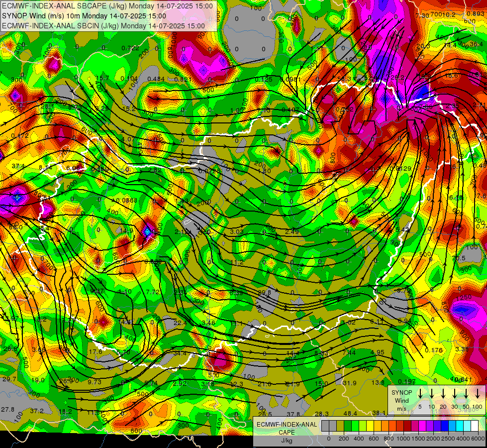Pick the olive swatch in CAPE legend
The image size is (487, 448).
point(340,426)
